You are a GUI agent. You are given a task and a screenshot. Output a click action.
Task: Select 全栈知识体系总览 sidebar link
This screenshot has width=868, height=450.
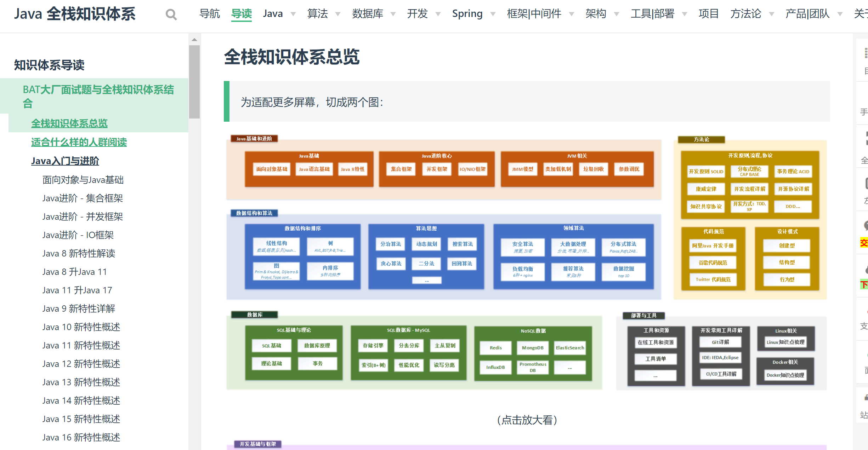pos(69,123)
